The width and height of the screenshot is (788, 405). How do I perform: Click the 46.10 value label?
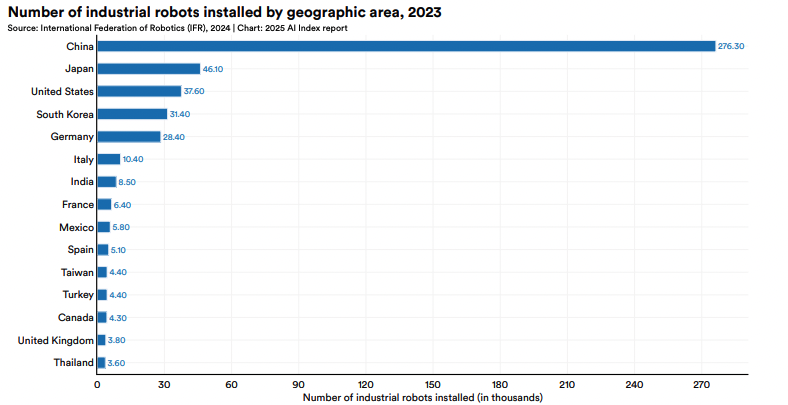[x=213, y=69]
